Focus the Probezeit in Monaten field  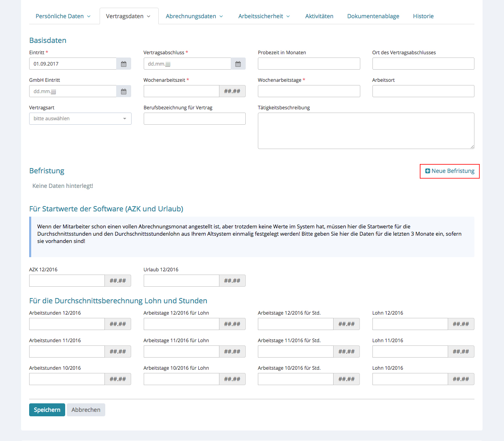tap(308, 64)
